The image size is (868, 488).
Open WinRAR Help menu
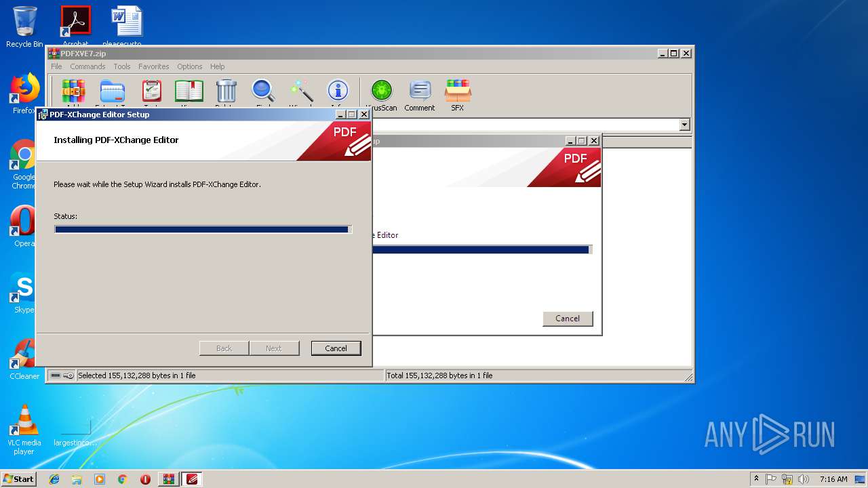(x=217, y=66)
